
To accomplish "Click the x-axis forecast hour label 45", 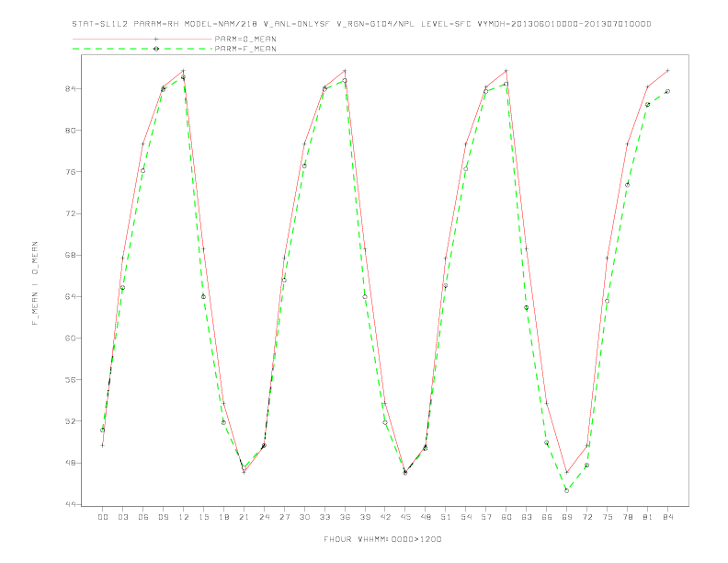I will click(405, 517).
